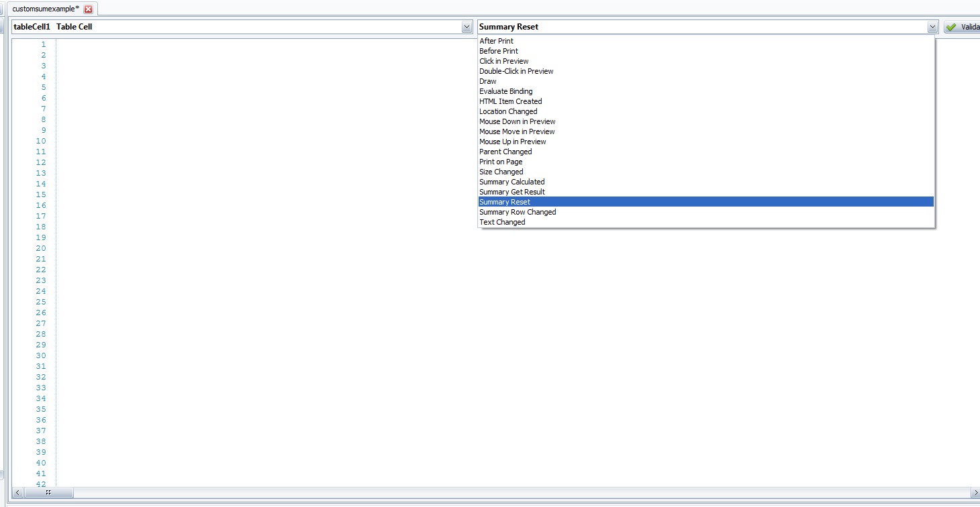Select Summary Get Result event

click(x=511, y=192)
